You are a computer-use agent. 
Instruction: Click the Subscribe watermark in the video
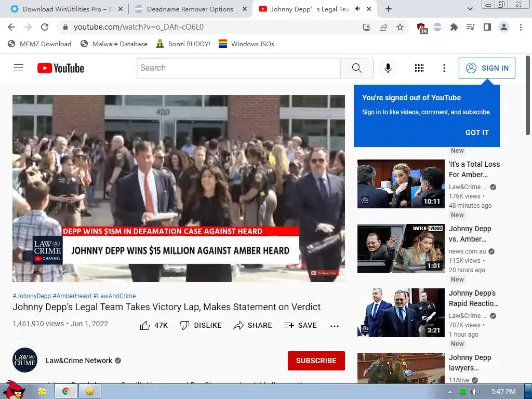point(324,273)
